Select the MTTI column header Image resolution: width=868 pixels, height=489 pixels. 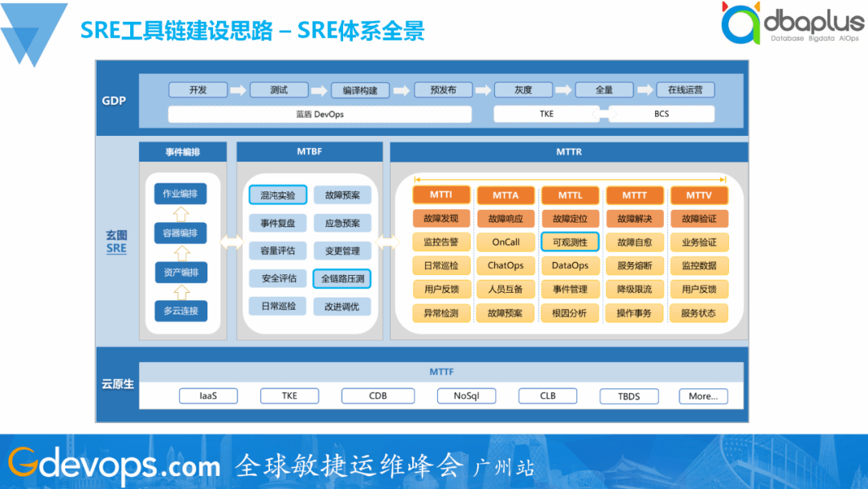coord(440,195)
